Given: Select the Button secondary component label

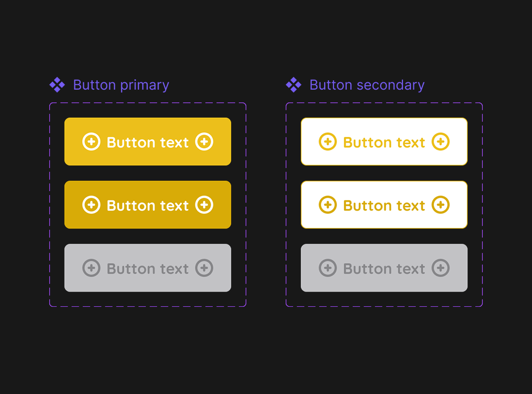Looking at the screenshot, I should [367, 85].
